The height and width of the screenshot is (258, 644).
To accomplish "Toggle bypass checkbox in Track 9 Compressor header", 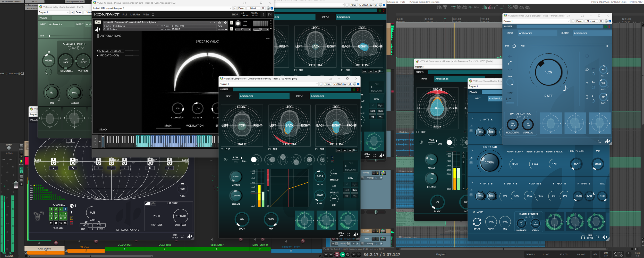I will 358,84.
